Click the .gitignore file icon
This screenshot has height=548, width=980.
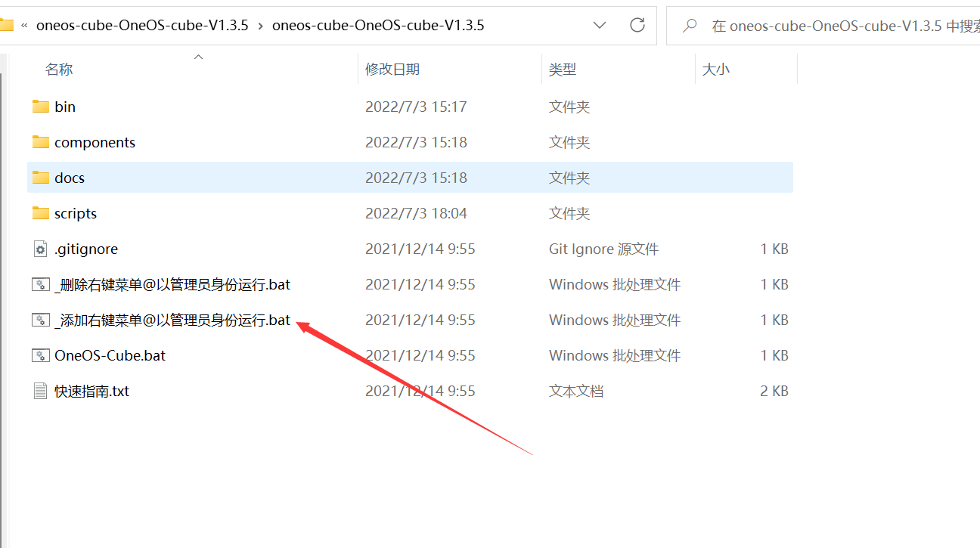[41, 249]
